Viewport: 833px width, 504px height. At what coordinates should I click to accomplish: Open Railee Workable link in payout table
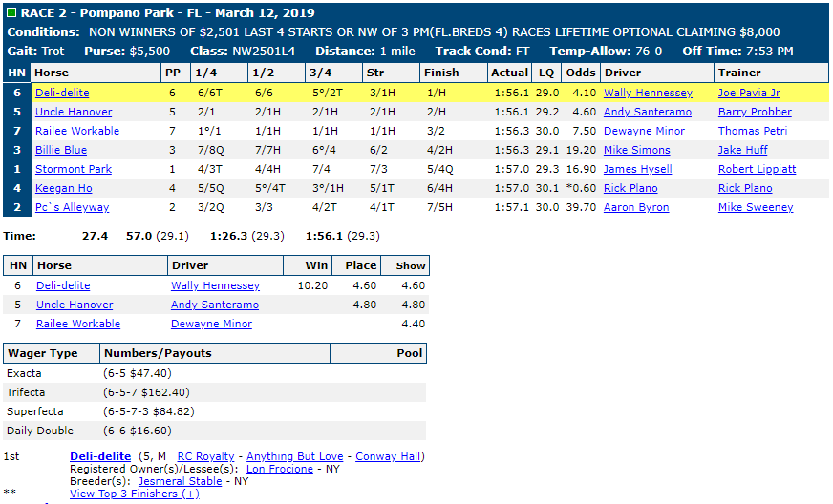78,324
